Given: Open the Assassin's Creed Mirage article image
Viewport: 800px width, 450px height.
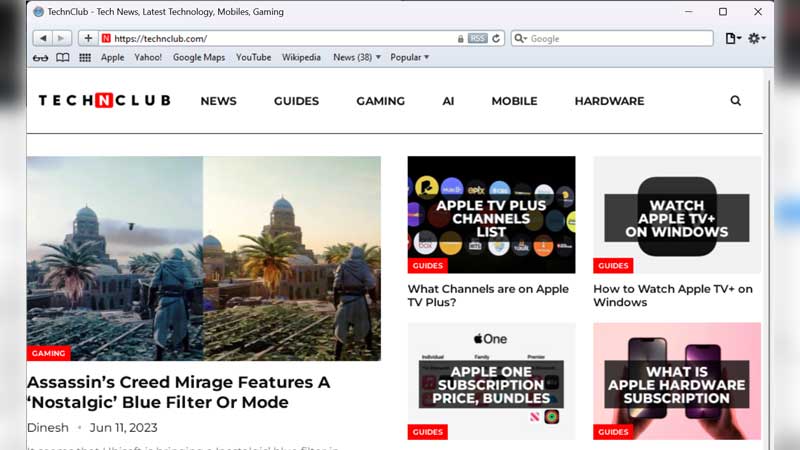Looking at the screenshot, I should pos(204,258).
